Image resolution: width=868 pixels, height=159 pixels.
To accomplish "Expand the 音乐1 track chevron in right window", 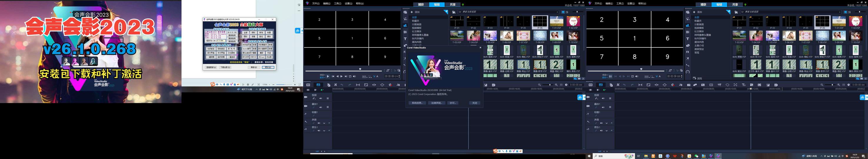I will pos(606,130).
